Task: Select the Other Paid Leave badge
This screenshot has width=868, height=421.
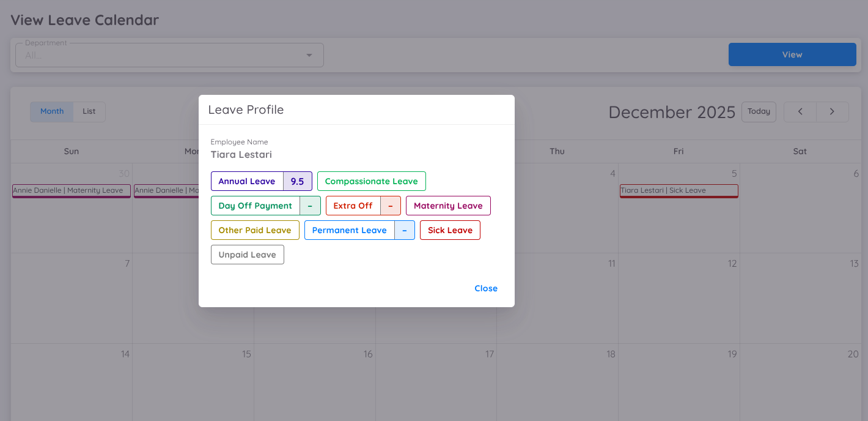Action: pos(255,230)
